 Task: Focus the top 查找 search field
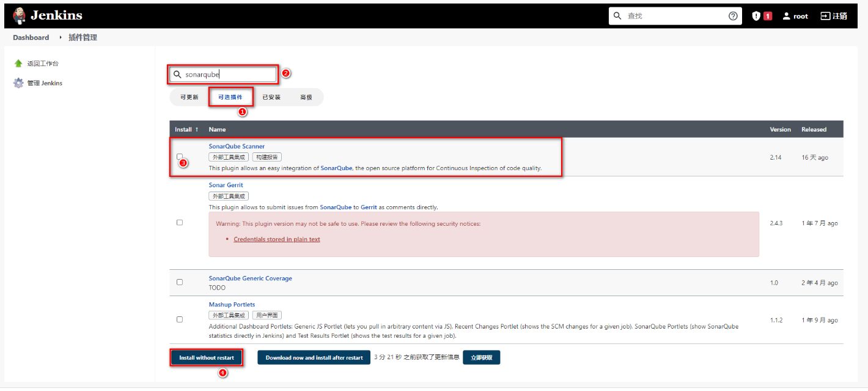point(675,16)
